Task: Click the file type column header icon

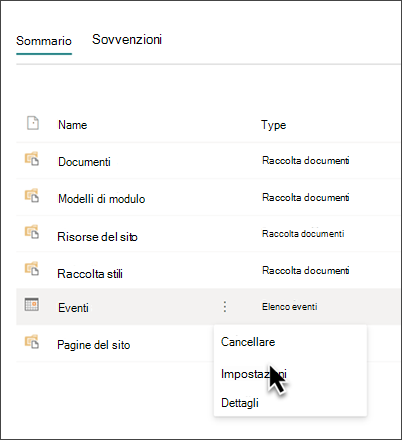Action: (33, 123)
